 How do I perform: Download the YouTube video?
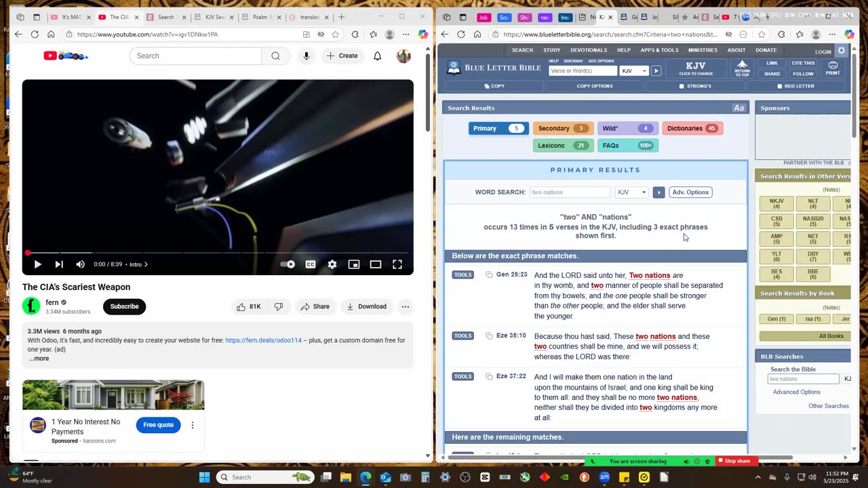pos(366,306)
